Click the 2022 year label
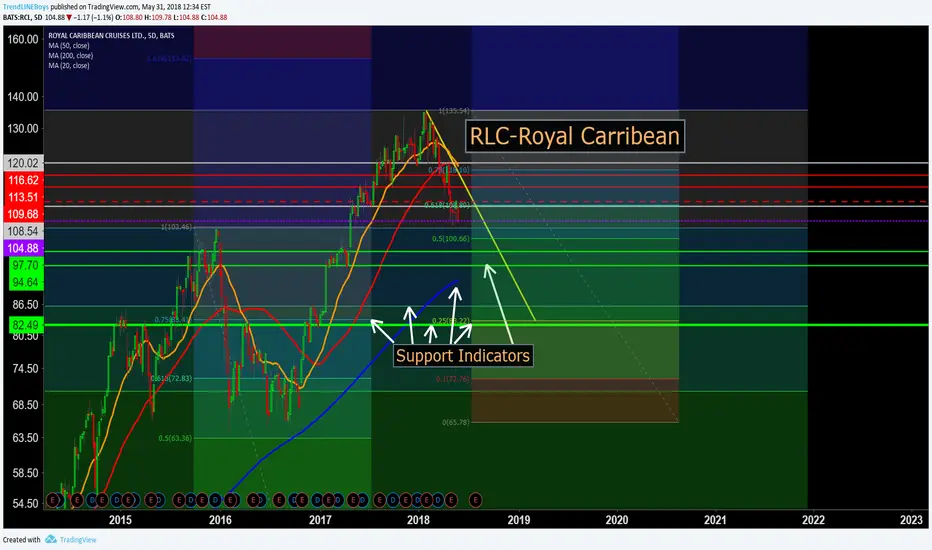The image size is (932, 550). coord(813,520)
